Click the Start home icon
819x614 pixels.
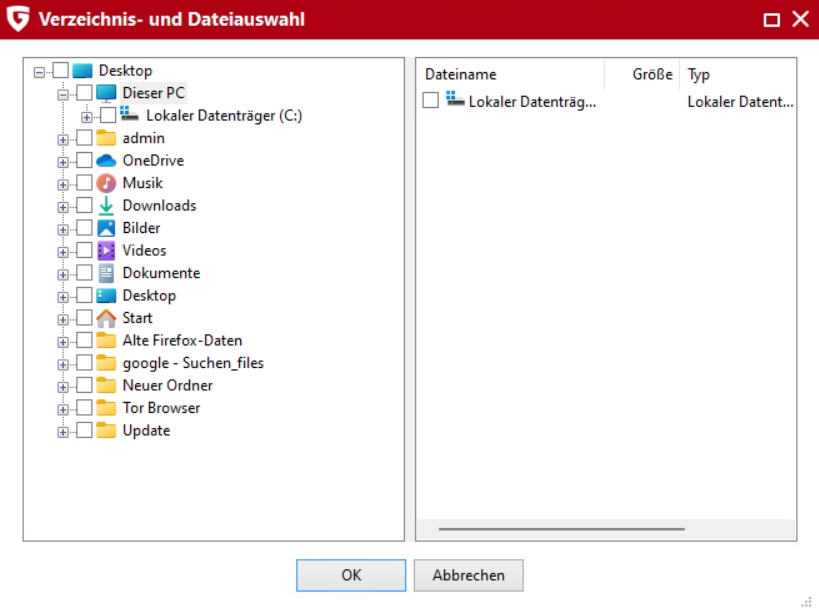[106, 318]
